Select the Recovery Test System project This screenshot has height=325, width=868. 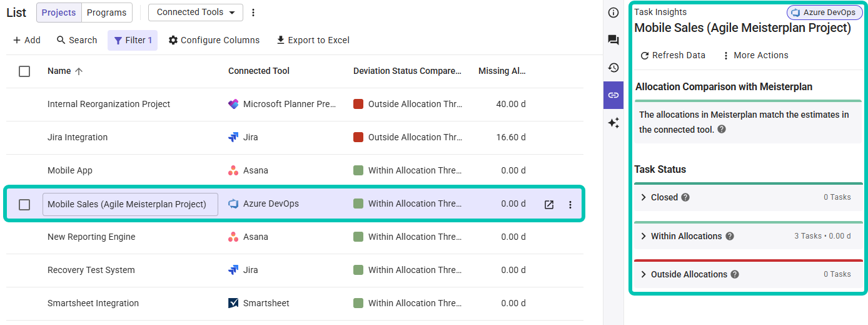coord(91,271)
